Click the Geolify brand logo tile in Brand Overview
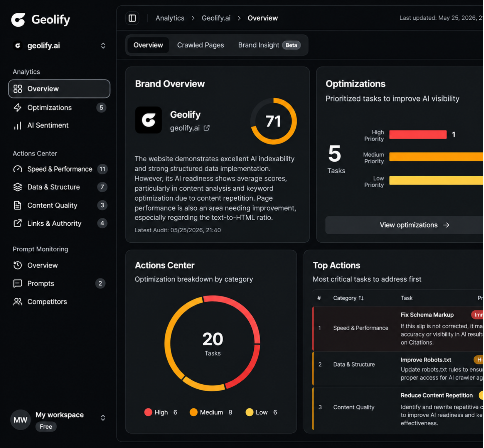This screenshot has height=448, width=484. coord(149,120)
